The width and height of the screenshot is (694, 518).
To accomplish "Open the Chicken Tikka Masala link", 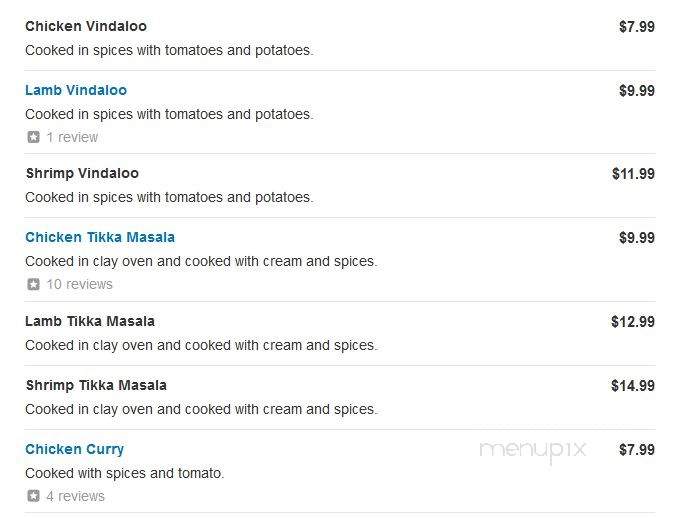I will point(100,237).
